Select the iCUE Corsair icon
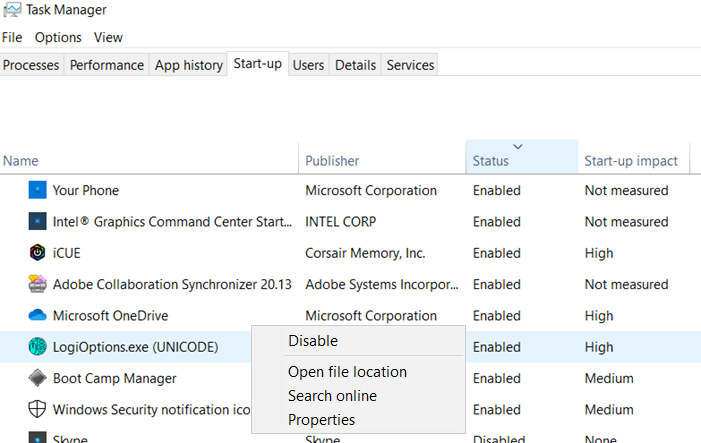Screen dimensions: 701x443 click(x=38, y=253)
